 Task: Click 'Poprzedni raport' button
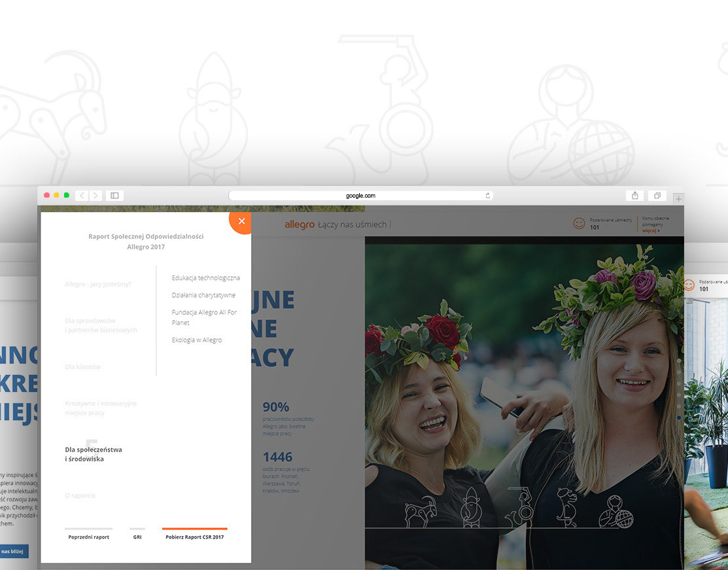89,535
